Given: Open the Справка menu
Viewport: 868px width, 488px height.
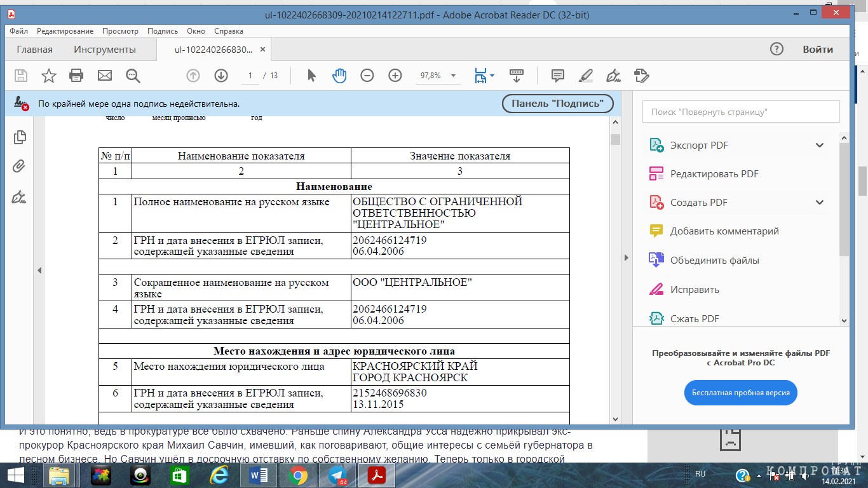Looking at the screenshot, I should pos(229,30).
